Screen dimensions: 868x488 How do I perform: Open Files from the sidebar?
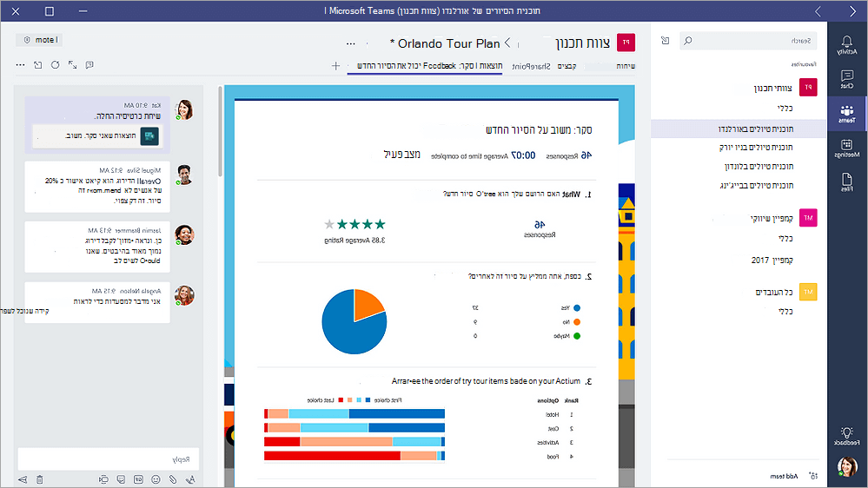tap(846, 181)
